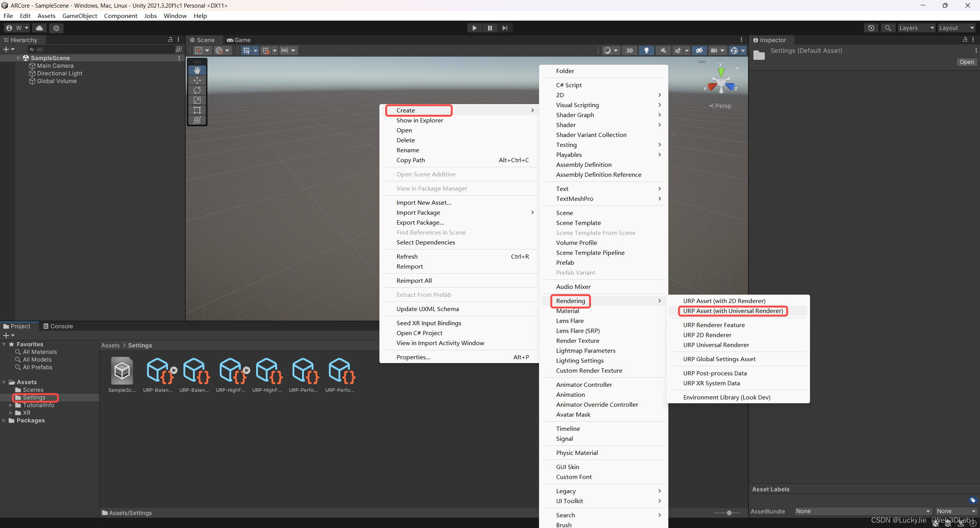Toggle scene audio mute button
980x528 pixels.
coord(663,51)
